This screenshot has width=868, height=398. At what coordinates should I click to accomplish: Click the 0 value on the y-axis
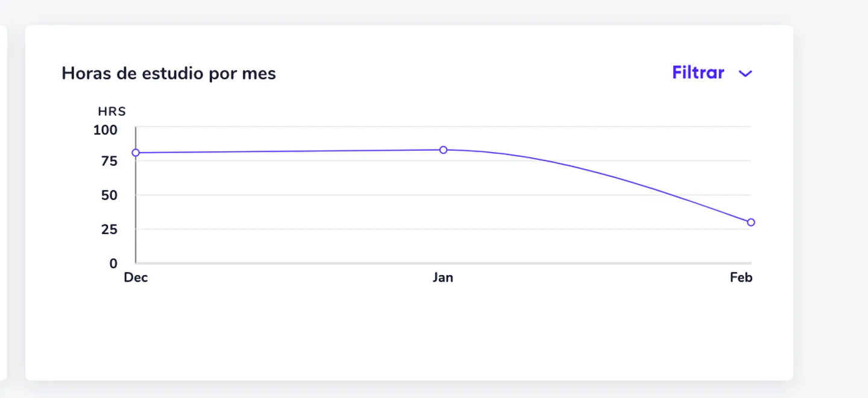[113, 264]
